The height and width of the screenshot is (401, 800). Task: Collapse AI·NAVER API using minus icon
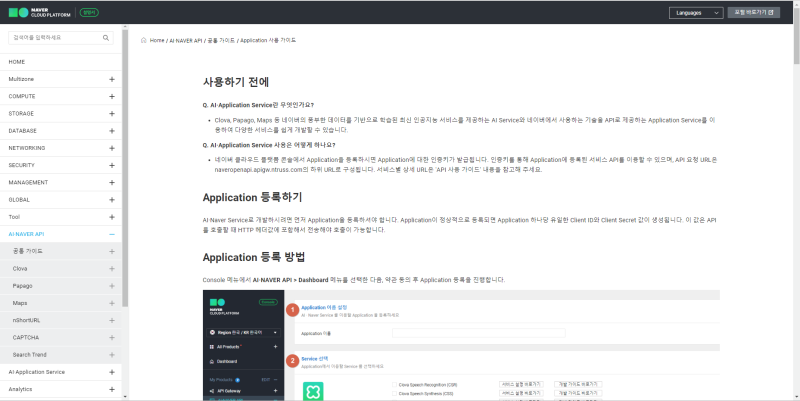point(112,234)
